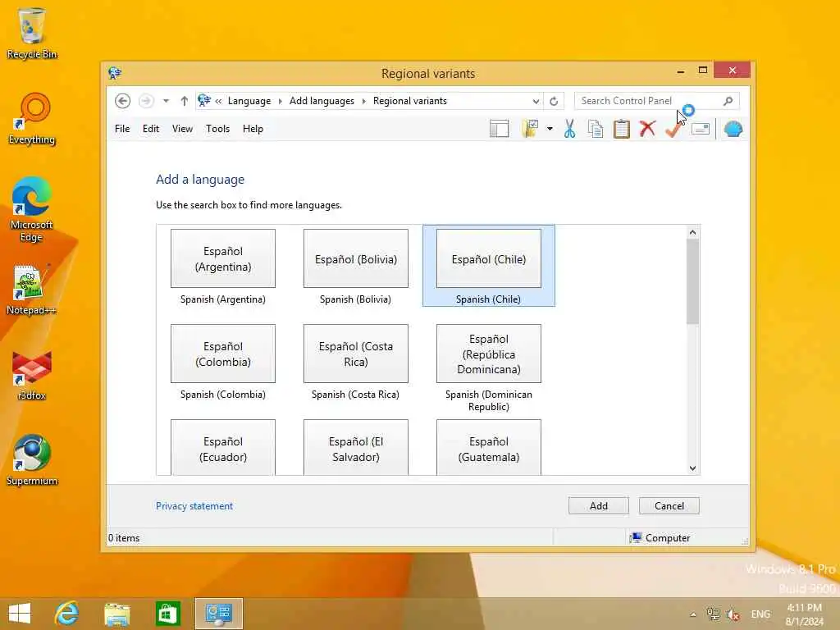The image size is (840, 630).
Task: Click the Spanish (Dominican Republic) caption
Action: click(489, 400)
